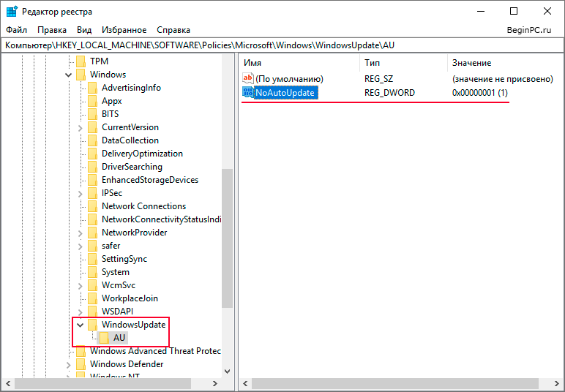The height and width of the screenshot is (392, 565).
Task: Click the DataCollection folder icon
Action: (x=93, y=140)
